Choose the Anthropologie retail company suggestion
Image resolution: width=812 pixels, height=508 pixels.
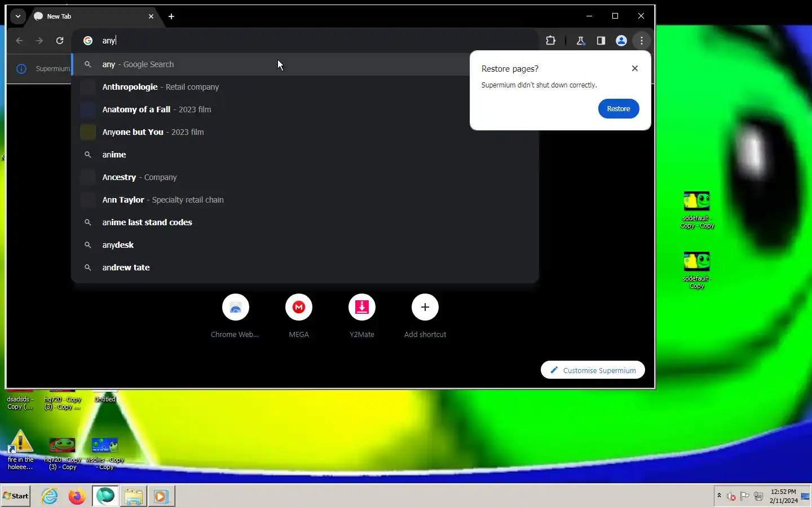point(305,87)
